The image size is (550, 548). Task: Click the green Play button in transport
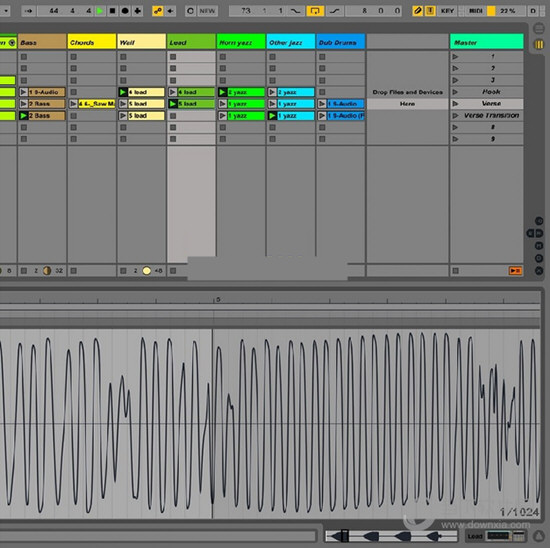tap(100, 11)
